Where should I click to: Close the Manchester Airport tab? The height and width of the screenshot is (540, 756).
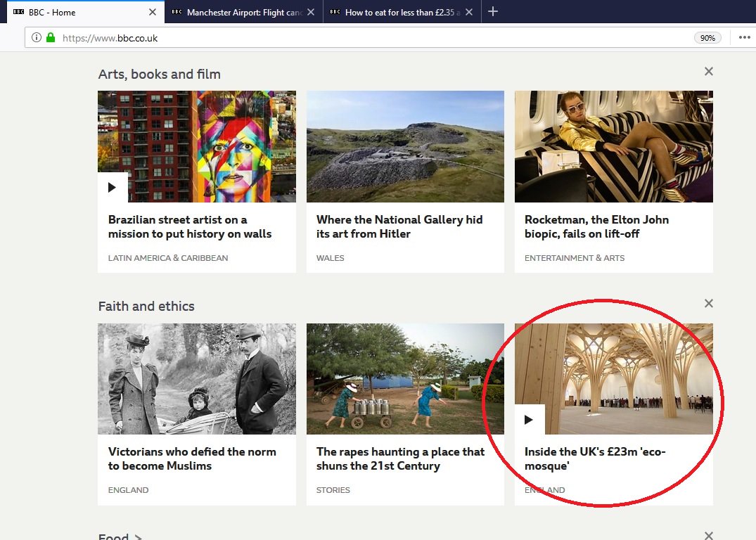[x=311, y=12]
